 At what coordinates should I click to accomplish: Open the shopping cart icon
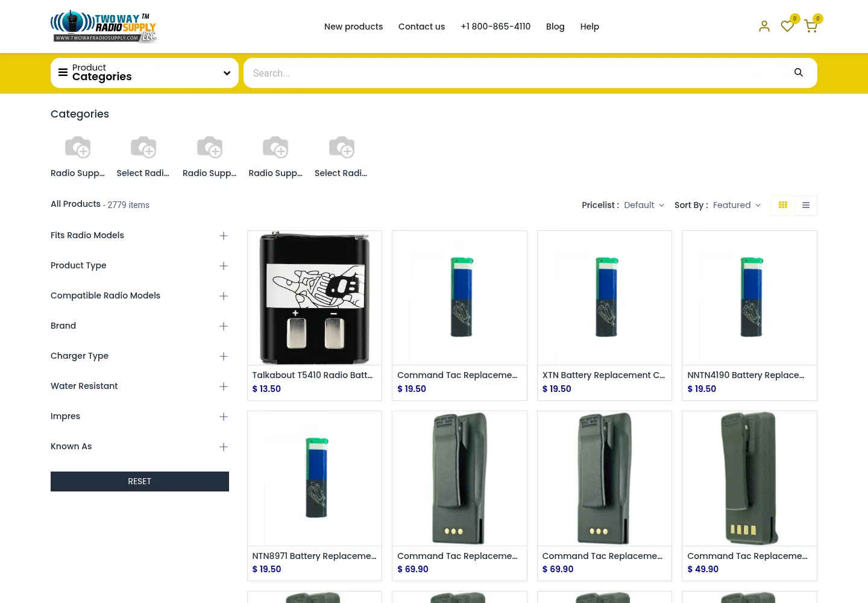pos(811,26)
